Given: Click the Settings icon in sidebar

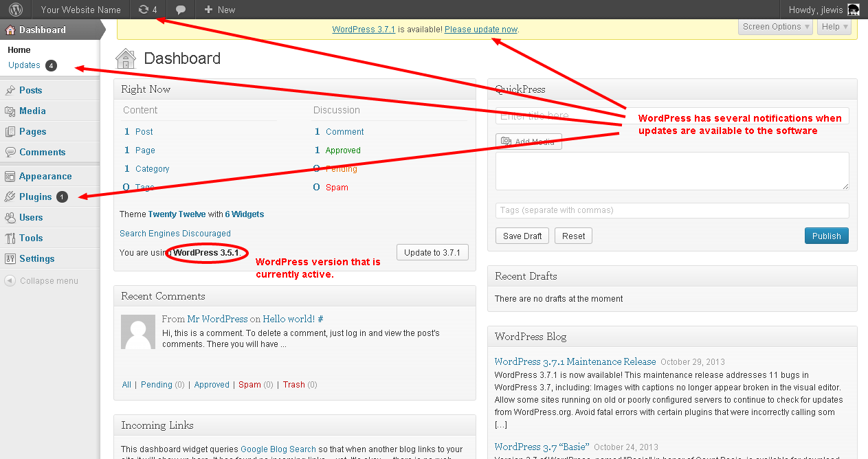Looking at the screenshot, I should pos(10,258).
